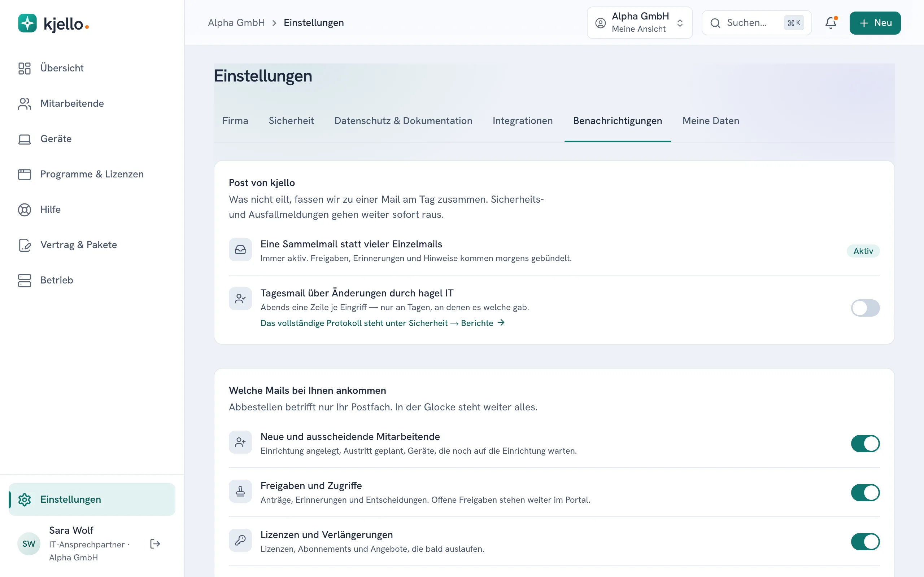Screen dimensions: 924x577
Task: Follow the Sicherheit → Berichte protocol link
Action: tap(382, 323)
